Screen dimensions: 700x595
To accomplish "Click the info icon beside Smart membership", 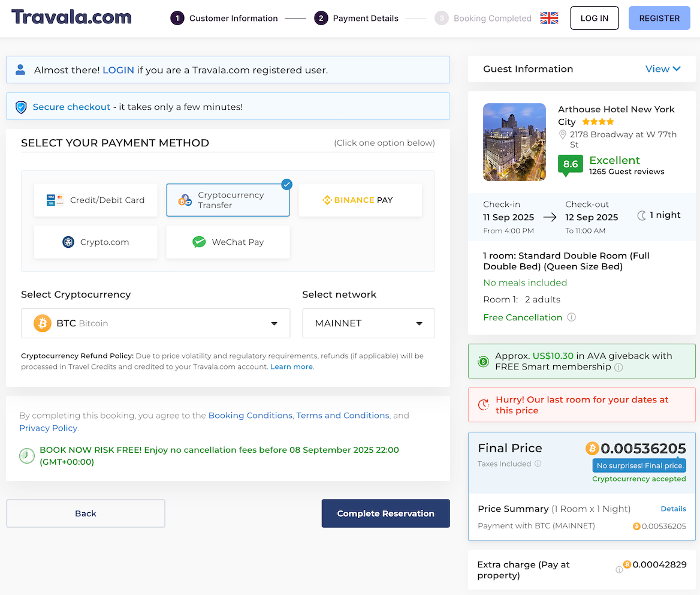I will point(618,367).
